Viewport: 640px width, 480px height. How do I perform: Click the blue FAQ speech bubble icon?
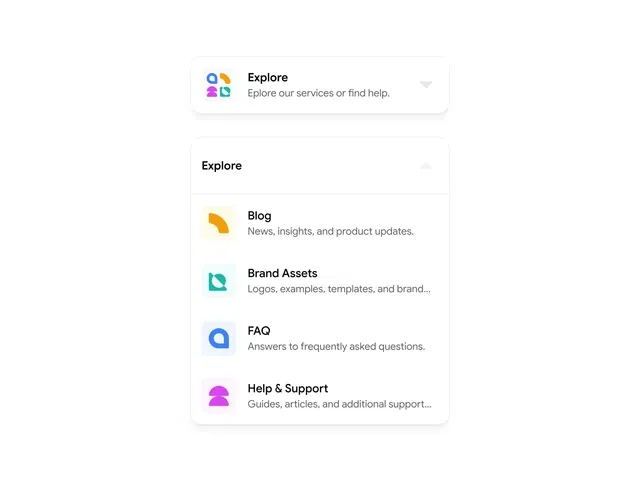(219, 338)
